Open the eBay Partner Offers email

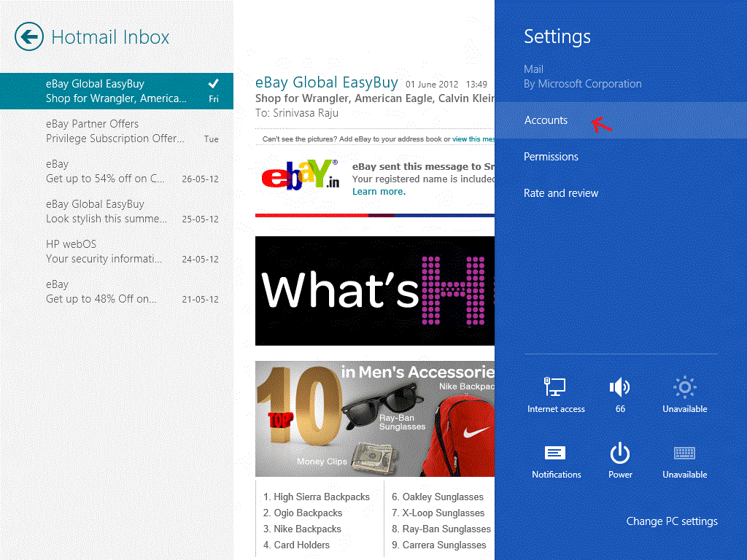tap(117, 131)
